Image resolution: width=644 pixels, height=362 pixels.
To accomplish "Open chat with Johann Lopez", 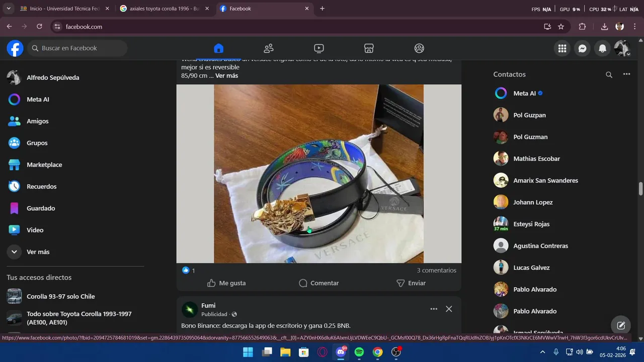I will pyautogui.click(x=562, y=202).
